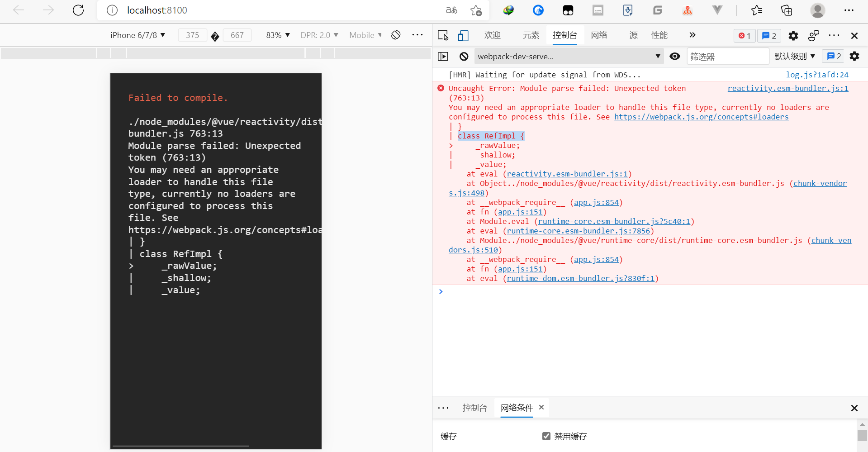
Task: Open the DPR: 2.0 dropdown
Action: tap(319, 35)
